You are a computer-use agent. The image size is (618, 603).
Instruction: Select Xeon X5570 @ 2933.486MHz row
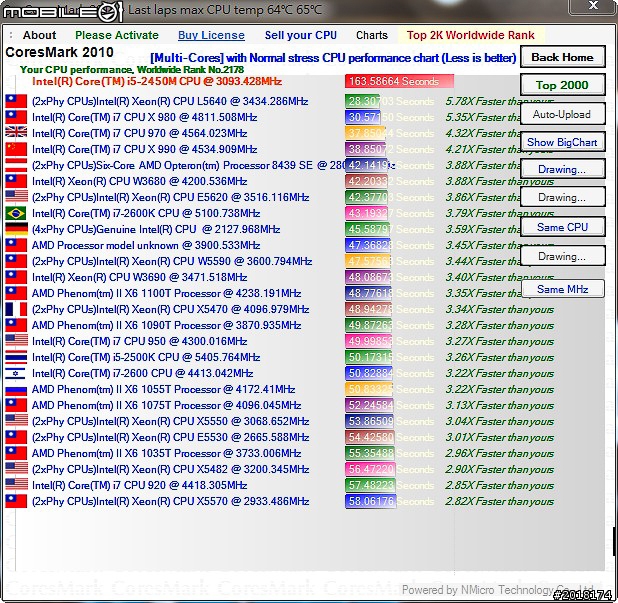(x=170, y=501)
